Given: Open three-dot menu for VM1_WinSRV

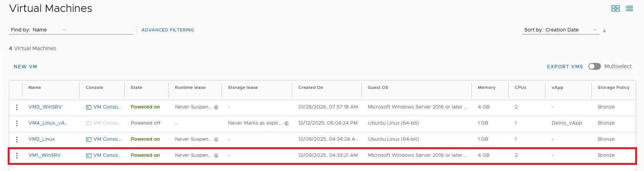Looking at the screenshot, I should click(x=17, y=155).
